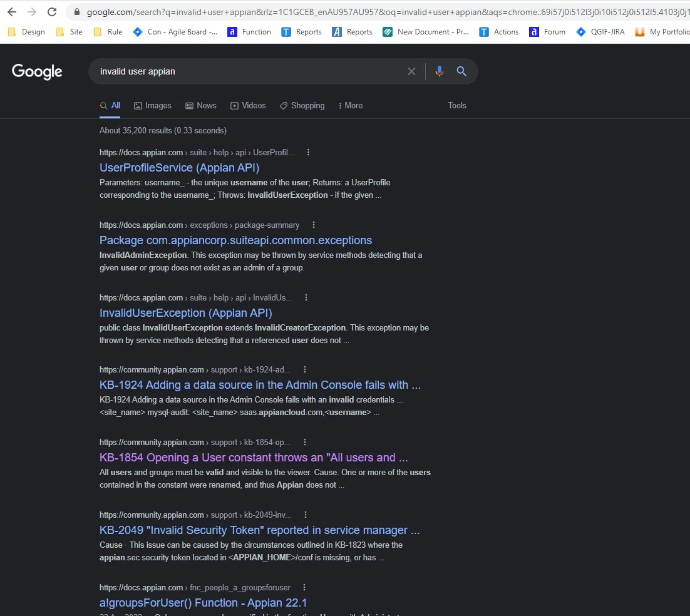Click the docs.appian.com InvalidUs... breadcrumb URL
Image resolution: width=690 pixels, height=616 pixels.
coord(195,297)
